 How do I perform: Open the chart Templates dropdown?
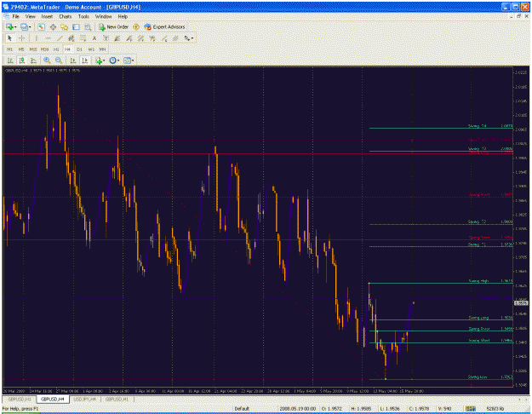129,60
